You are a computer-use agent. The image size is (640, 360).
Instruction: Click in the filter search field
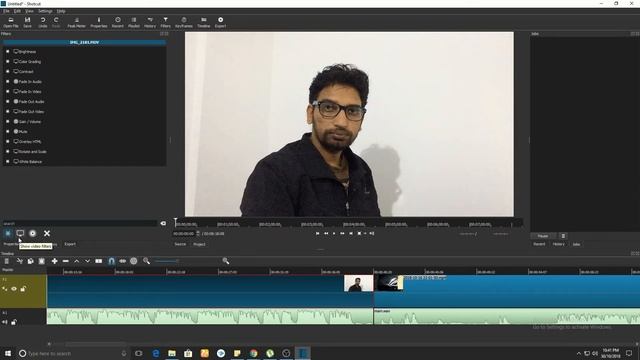(x=80, y=223)
